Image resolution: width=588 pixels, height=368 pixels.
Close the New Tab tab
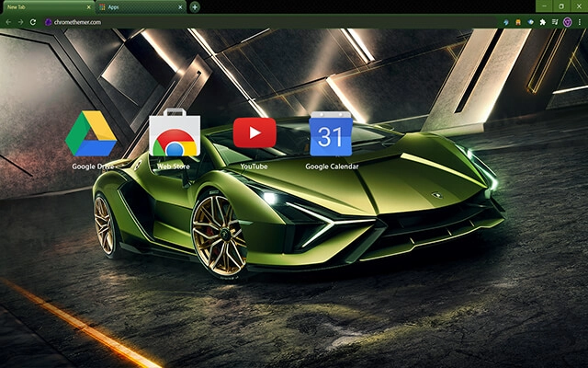(x=88, y=7)
